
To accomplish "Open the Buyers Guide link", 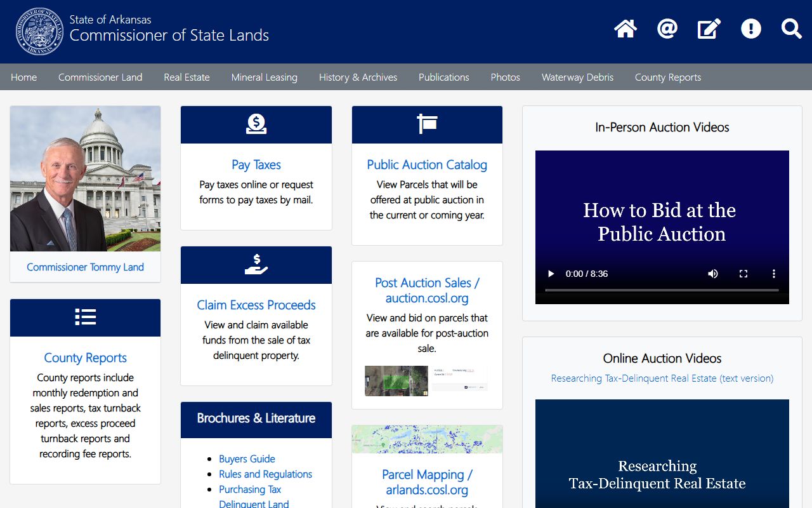I will pyautogui.click(x=247, y=459).
